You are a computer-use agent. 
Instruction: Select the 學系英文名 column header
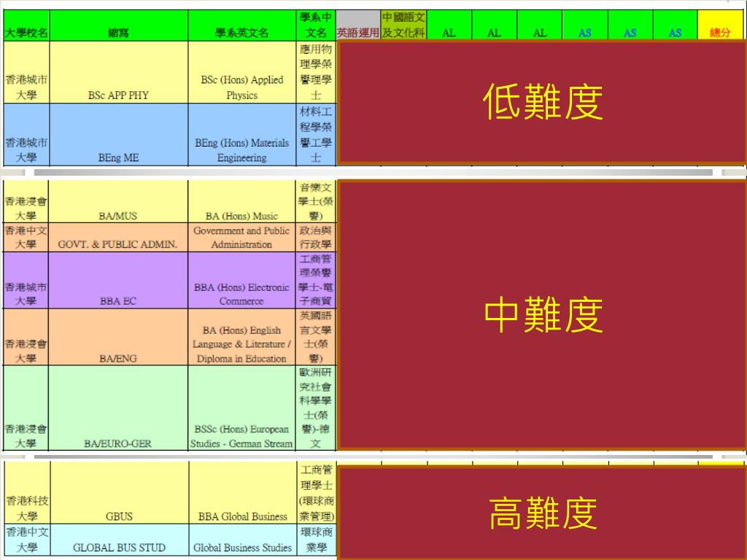tap(242, 26)
